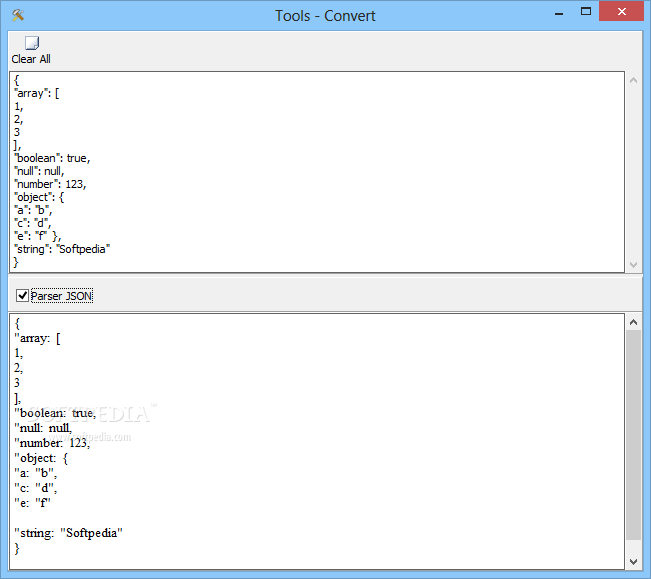Click upper pane scrollbar up arrow
This screenshot has width=651, height=579.
pos(633,81)
